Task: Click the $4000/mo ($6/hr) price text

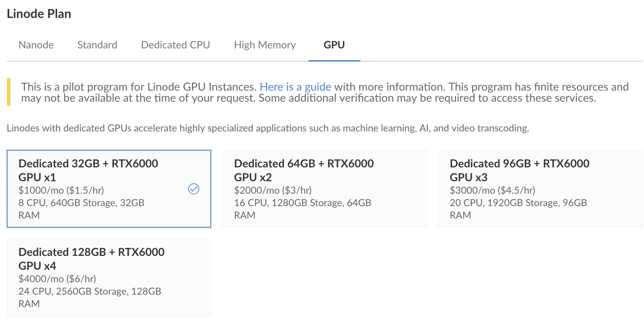Action: point(57,279)
